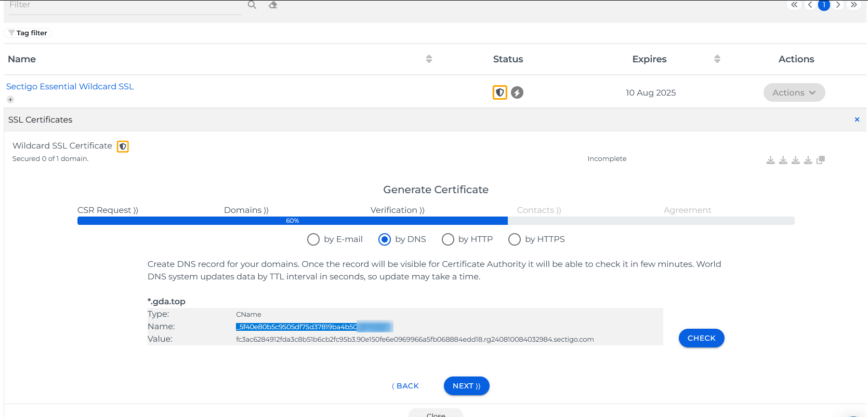This screenshot has height=417, width=868.
Task: Close the SSL Certificates panel with X
Action: 857,119
